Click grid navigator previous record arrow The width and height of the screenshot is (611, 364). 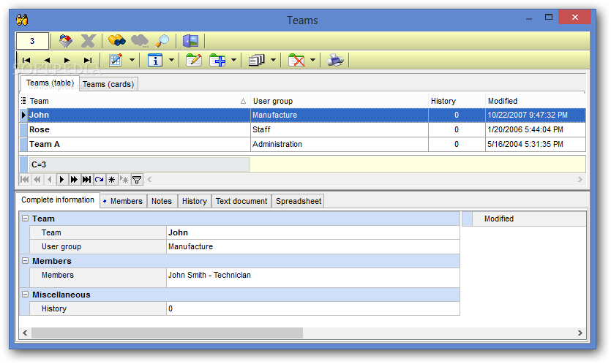coord(50,180)
